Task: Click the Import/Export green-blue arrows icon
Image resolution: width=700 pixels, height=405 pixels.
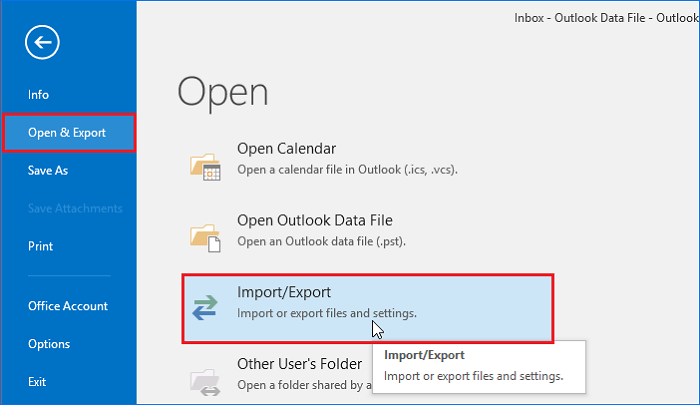Action: point(204,307)
